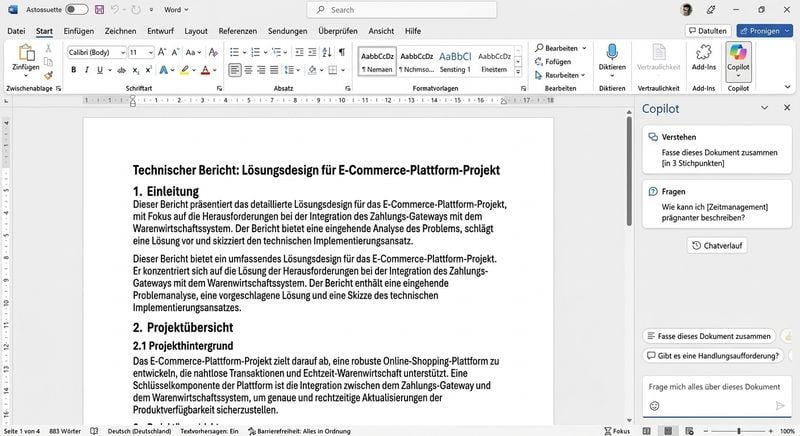The height and width of the screenshot is (436, 800).
Task: Switch to the Layout tab
Action: [x=196, y=31]
